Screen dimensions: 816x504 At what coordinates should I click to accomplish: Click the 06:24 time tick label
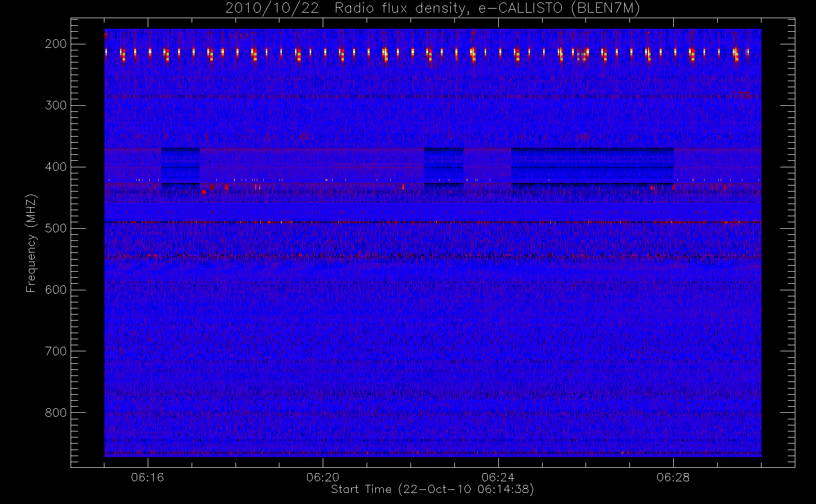click(x=498, y=477)
